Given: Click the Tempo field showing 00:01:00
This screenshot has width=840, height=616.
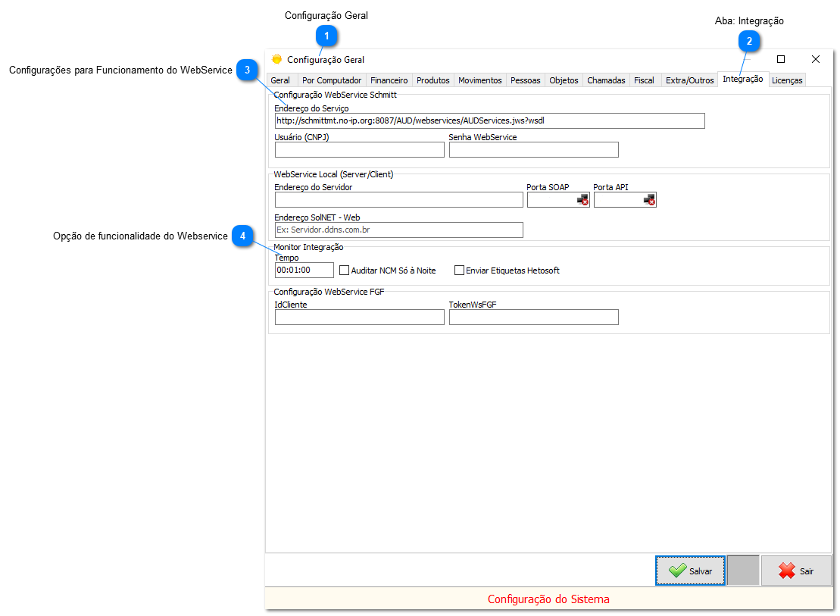Looking at the screenshot, I should [x=303, y=269].
